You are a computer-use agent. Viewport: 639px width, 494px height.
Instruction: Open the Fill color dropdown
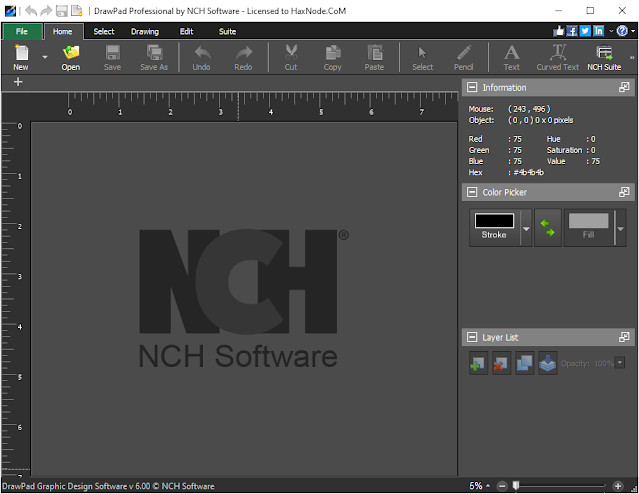tap(620, 228)
